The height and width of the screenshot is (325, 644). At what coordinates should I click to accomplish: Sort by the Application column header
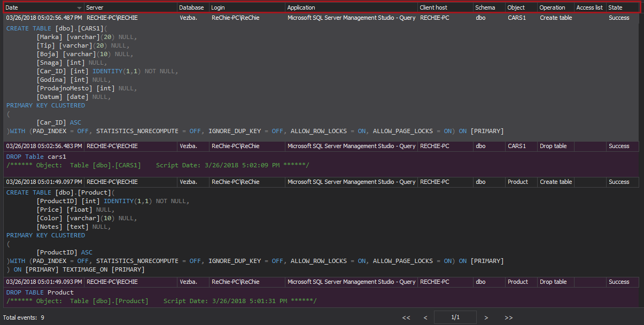[x=352, y=7]
